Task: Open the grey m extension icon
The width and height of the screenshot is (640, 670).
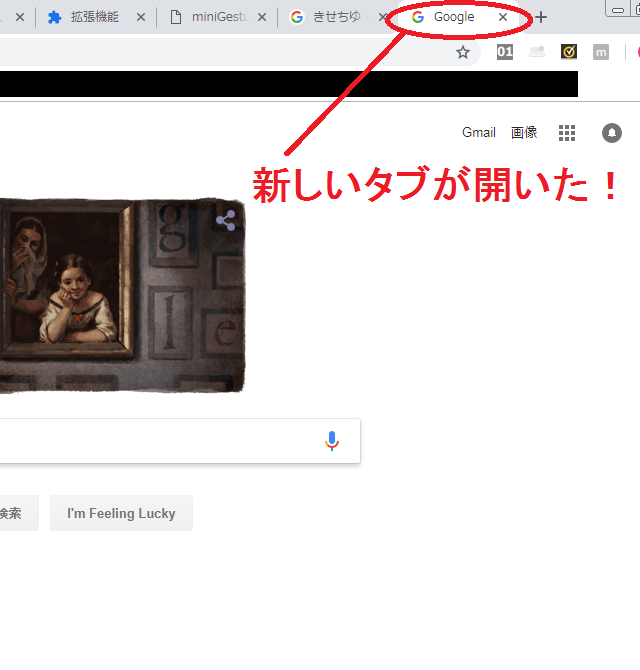Action: point(601,52)
